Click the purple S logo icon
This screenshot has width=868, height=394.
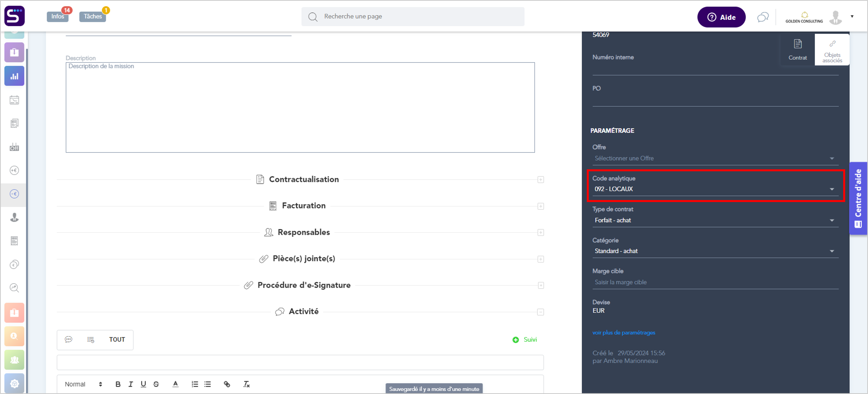[15, 16]
